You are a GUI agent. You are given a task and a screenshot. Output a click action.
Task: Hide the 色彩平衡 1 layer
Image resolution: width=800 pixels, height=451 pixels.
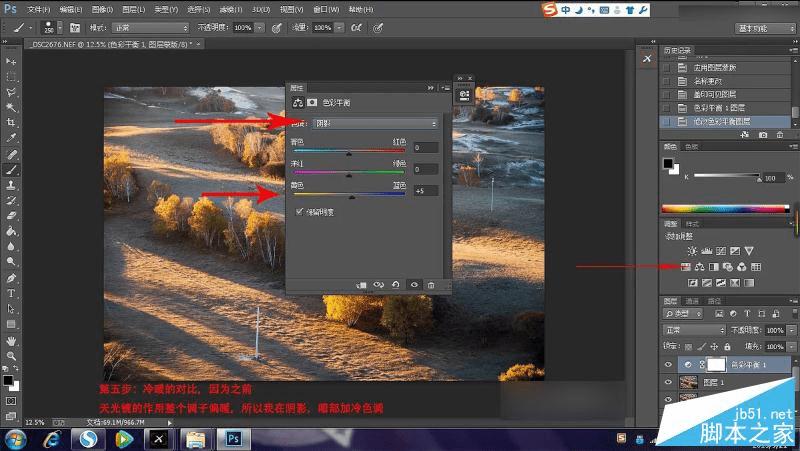click(668, 364)
